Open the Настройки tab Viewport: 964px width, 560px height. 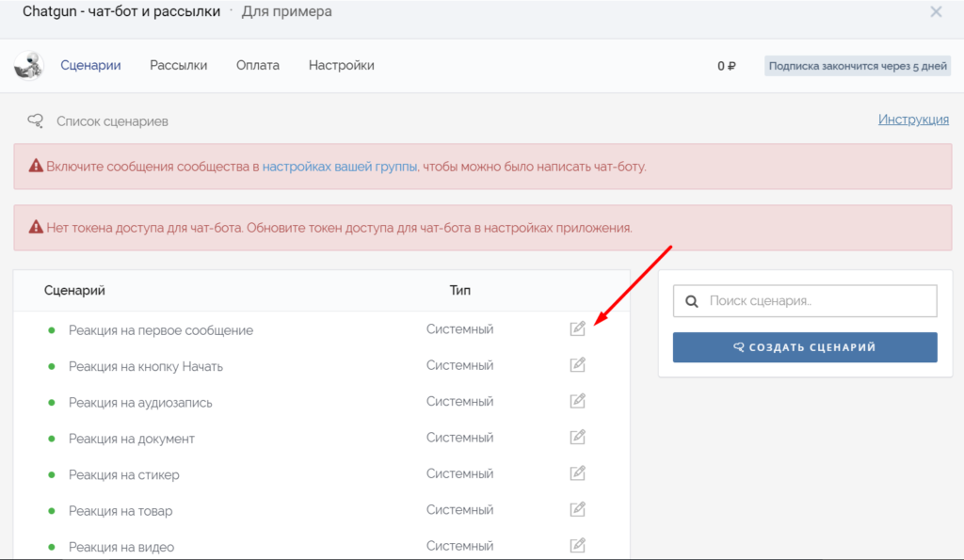[341, 65]
